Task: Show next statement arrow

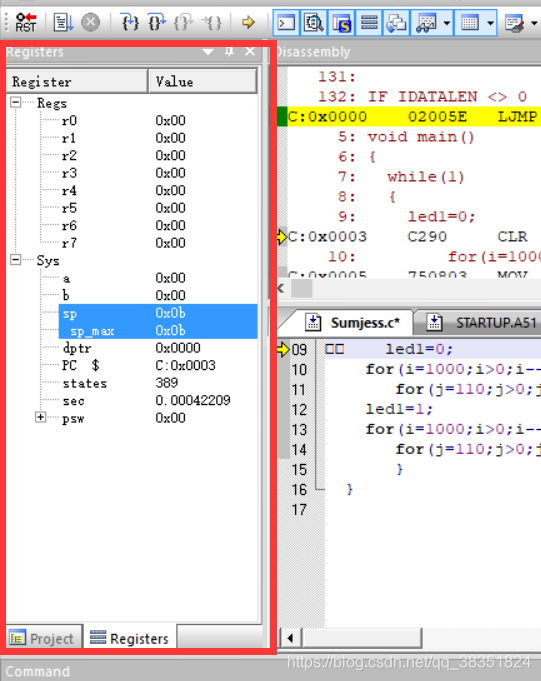Action: [248, 22]
